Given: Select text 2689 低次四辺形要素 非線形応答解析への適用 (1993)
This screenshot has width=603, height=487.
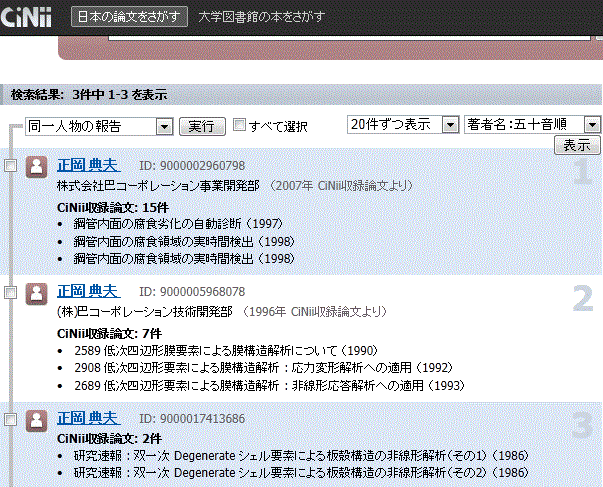Looking at the screenshot, I should 269,385.
